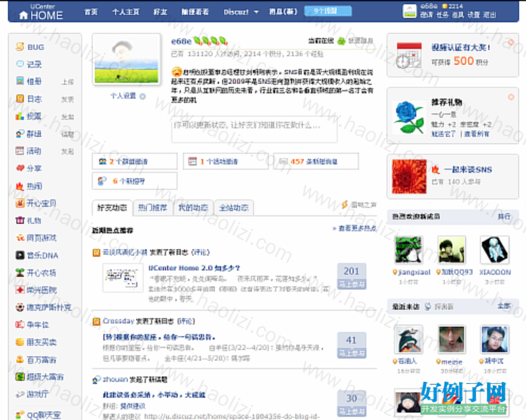
Task: Click 发表 next to 日志
Action: tap(68, 100)
